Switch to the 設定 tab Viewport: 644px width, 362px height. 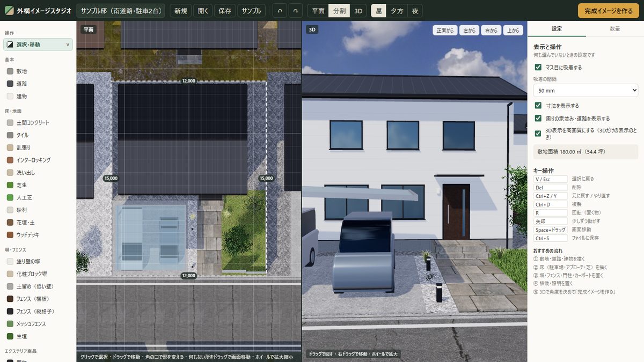(557, 28)
